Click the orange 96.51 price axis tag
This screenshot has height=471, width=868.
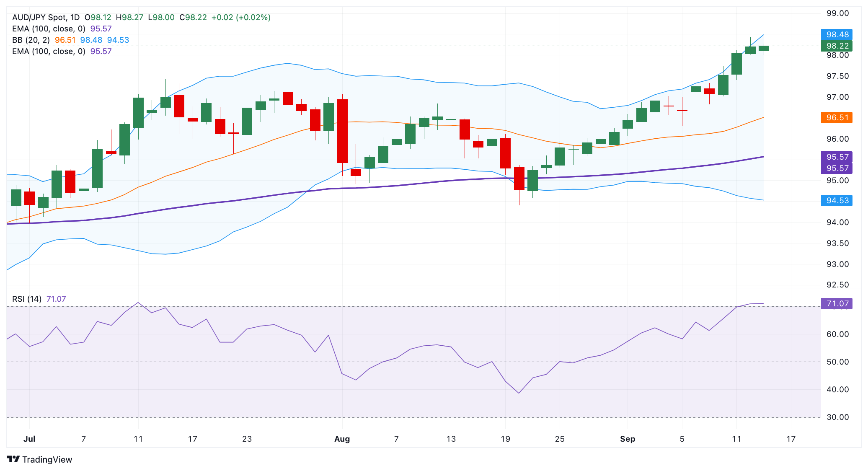coord(837,118)
